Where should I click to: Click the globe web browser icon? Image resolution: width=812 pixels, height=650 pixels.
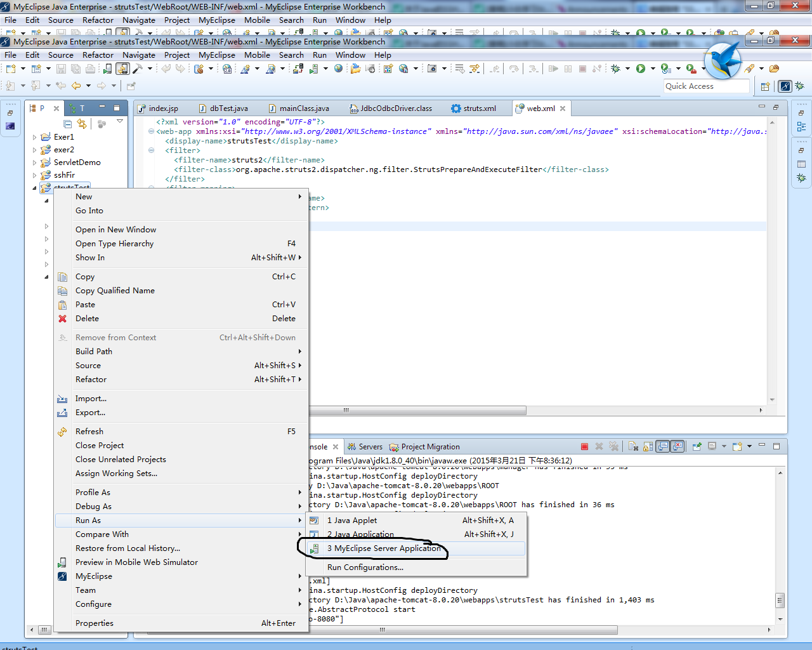(x=339, y=69)
